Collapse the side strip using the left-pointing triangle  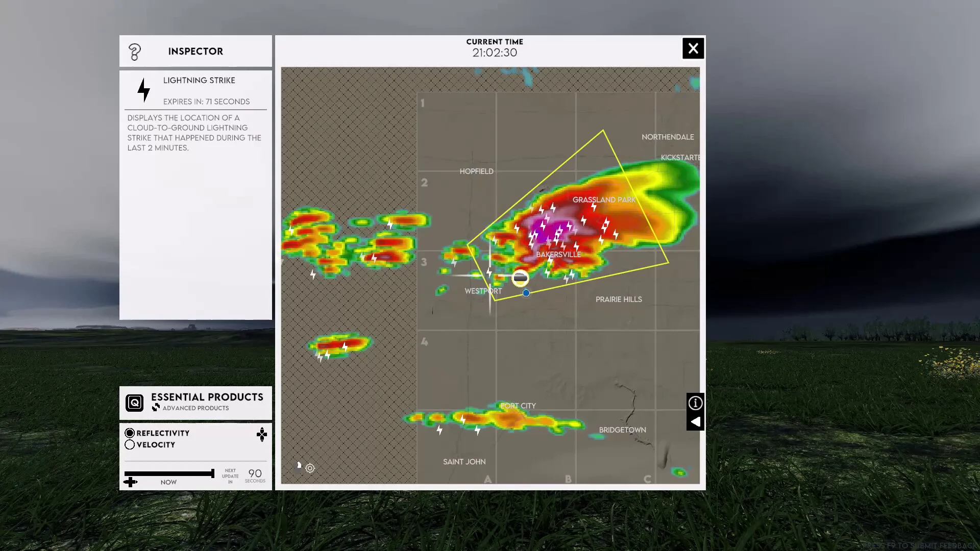pos(695,422)
